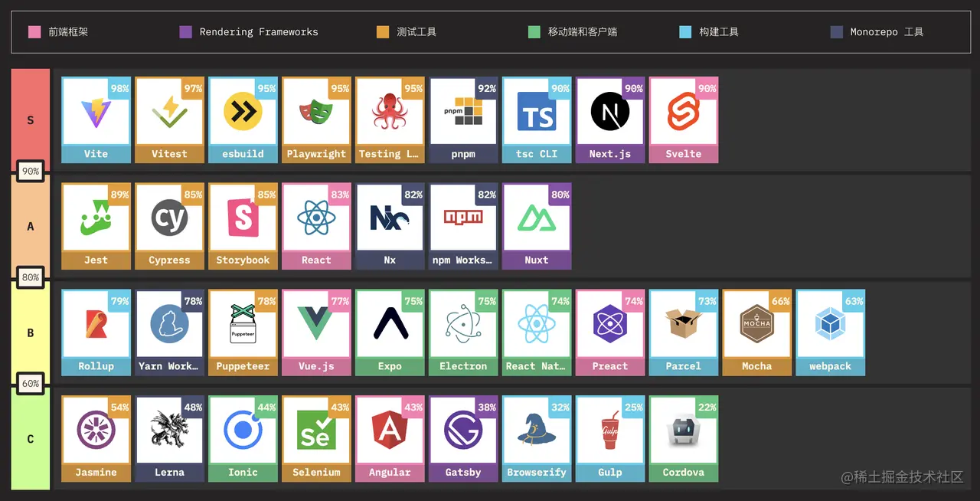Click the 63% badge on webpack
Image resolution: width=980 pixels, height=501 pixels.
(854, 301)
